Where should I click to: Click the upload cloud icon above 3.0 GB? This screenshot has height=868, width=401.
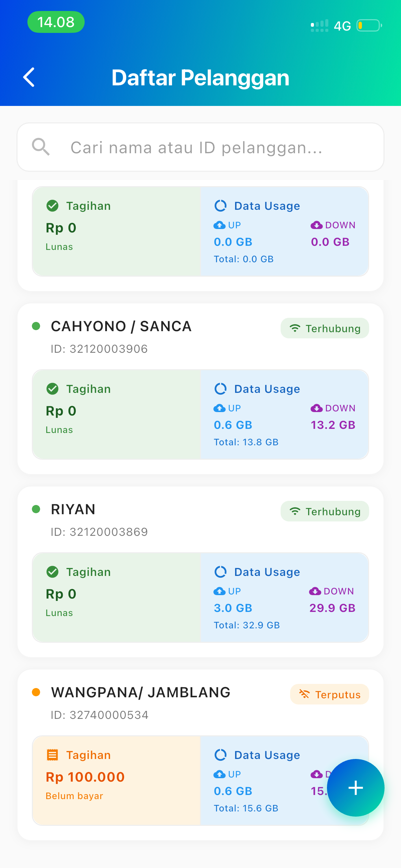pyautogui.click(x=219, y=591)
